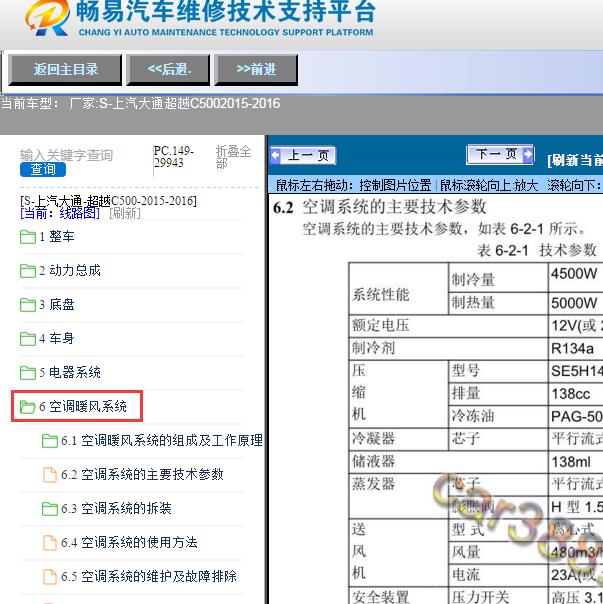Click the 刷新当前 link in the blue header
The image size is (603, 604).
point(575,160)
